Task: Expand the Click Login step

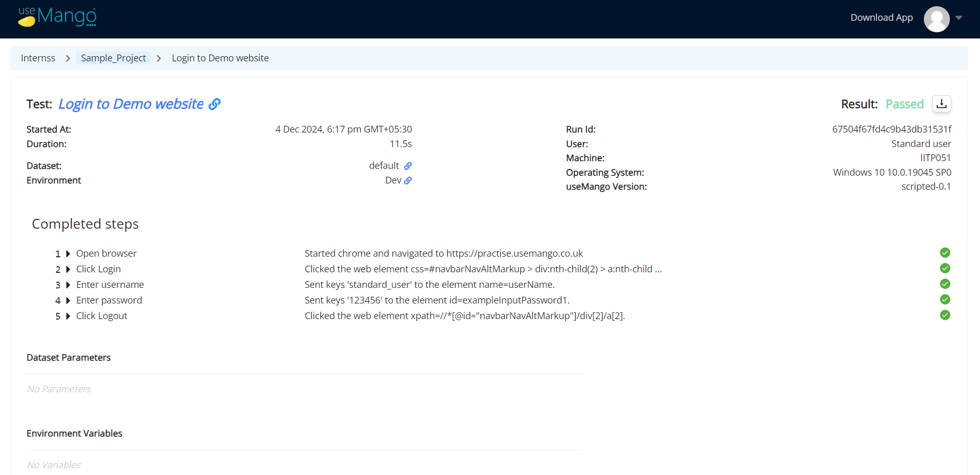Action: 68,269
